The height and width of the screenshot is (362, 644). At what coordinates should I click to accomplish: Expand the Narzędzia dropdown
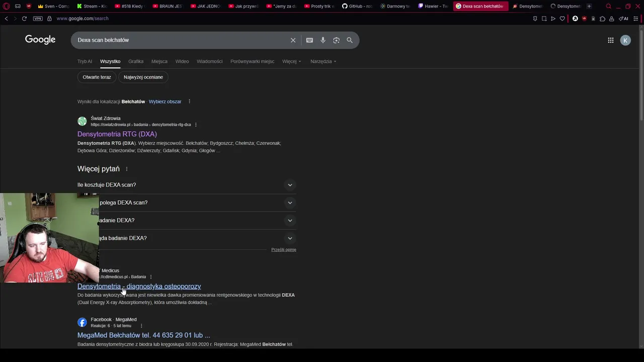click(x=323, y=61)
